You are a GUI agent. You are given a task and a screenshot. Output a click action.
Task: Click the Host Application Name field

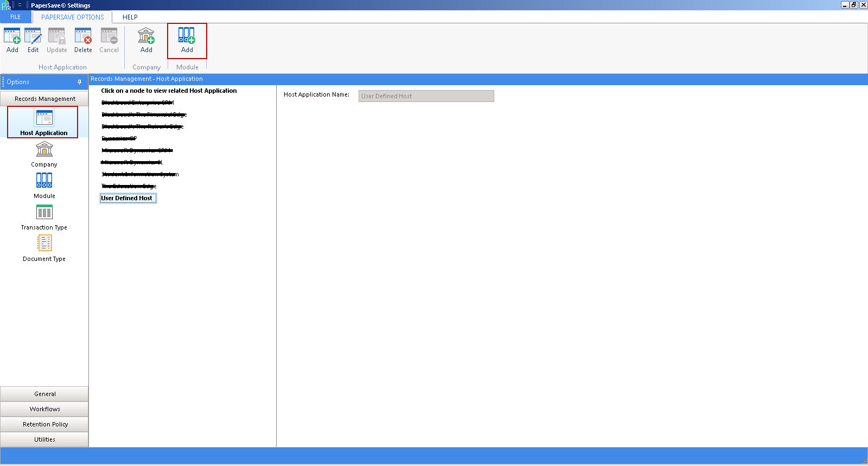pos(426,96)
